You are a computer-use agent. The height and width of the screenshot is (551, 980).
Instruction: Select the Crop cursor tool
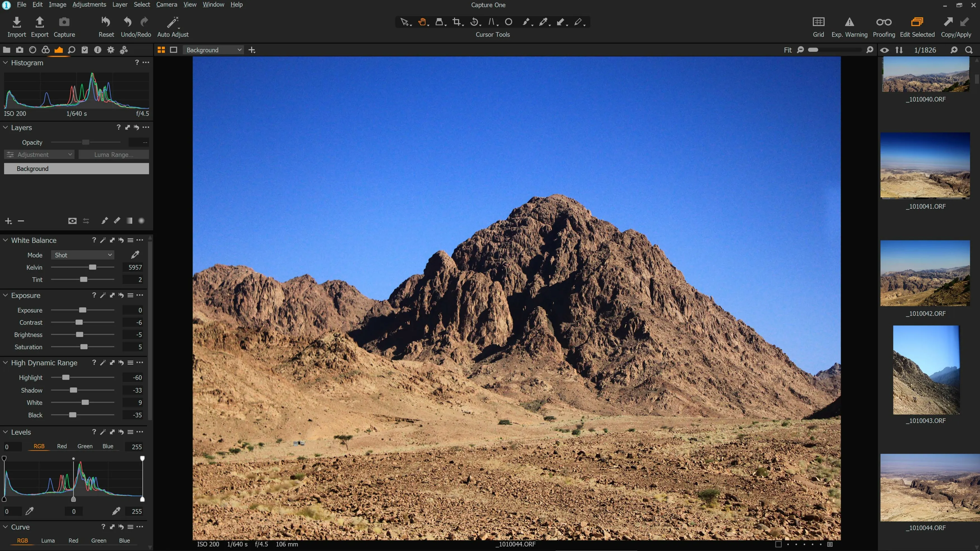tap(456, 22)
